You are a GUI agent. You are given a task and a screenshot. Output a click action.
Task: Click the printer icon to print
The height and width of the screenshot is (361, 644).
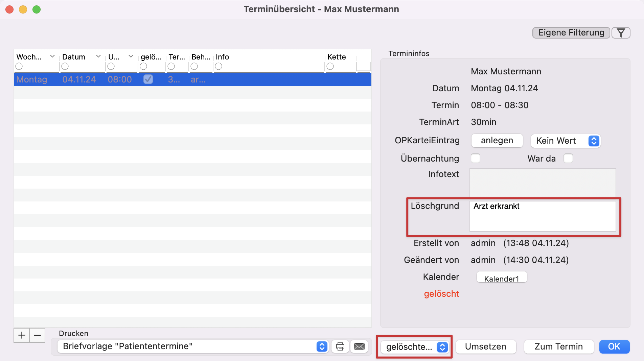[x=340, y=346]
